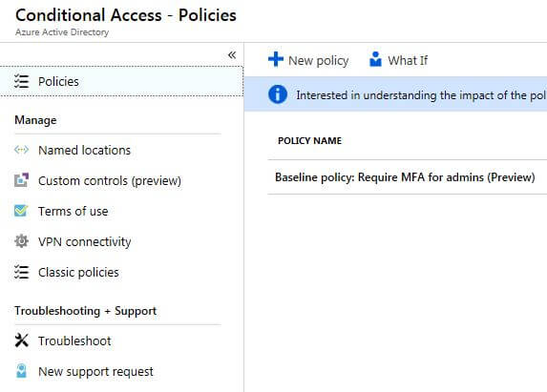Open Custom controls (preview)

[x=110, y=181]
